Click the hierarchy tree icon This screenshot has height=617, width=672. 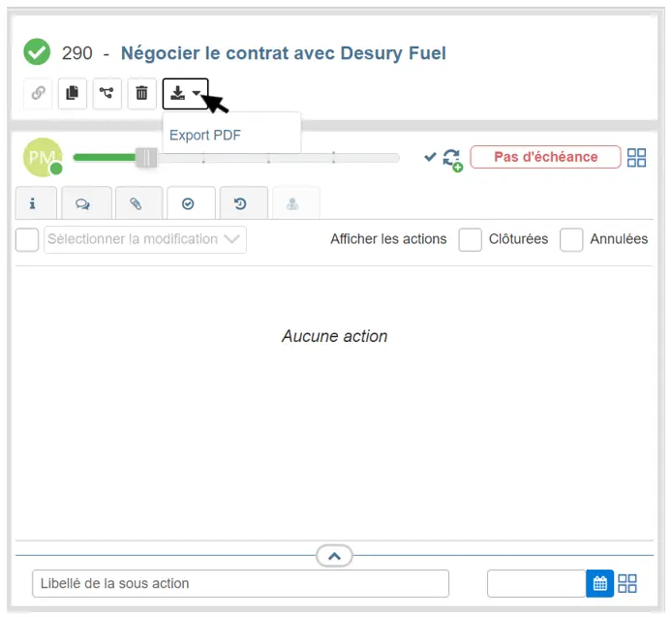[107, 93]
